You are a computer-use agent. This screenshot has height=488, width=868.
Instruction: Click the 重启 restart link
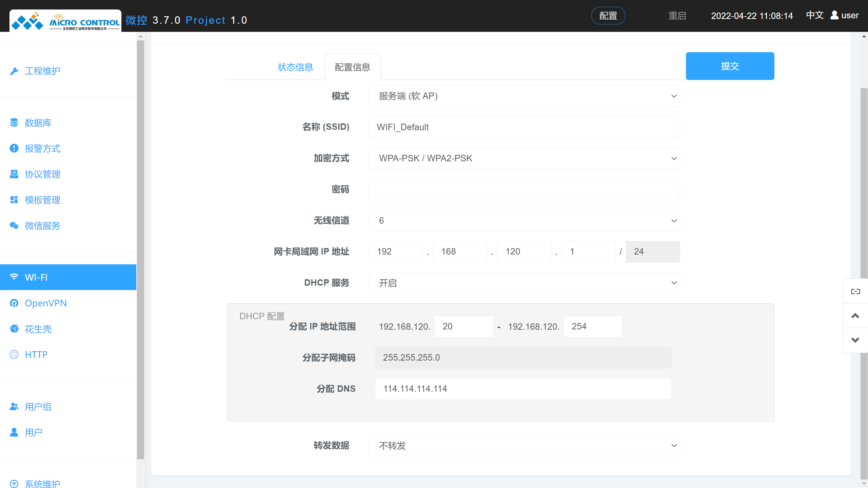click(x=677, y=16)
